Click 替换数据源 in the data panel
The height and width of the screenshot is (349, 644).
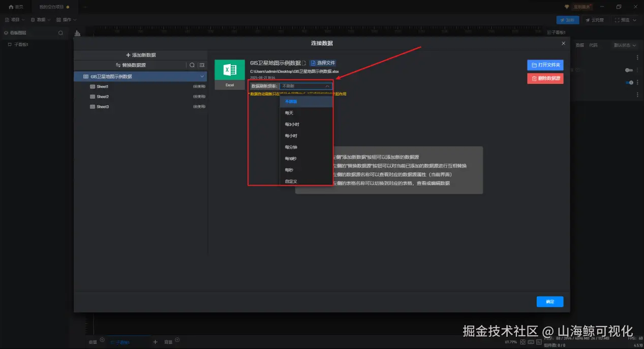[x=131, y=65]
